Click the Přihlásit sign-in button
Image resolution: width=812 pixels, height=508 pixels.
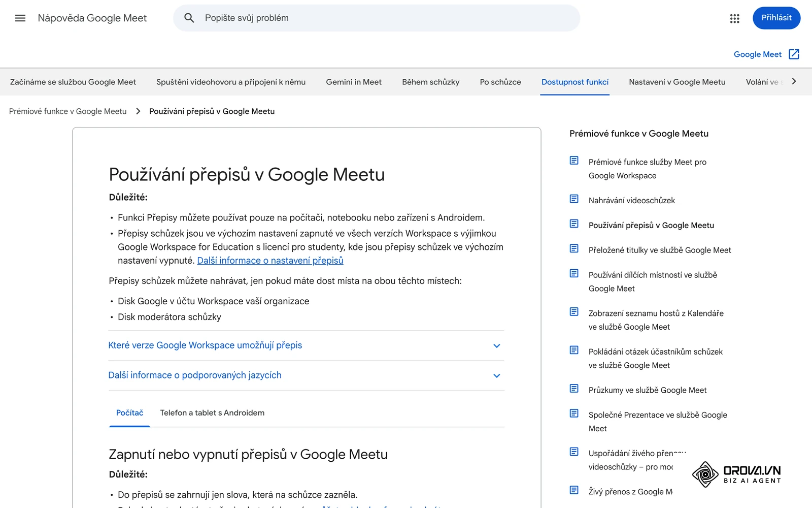pyautogui.click(x=776, y=18)
